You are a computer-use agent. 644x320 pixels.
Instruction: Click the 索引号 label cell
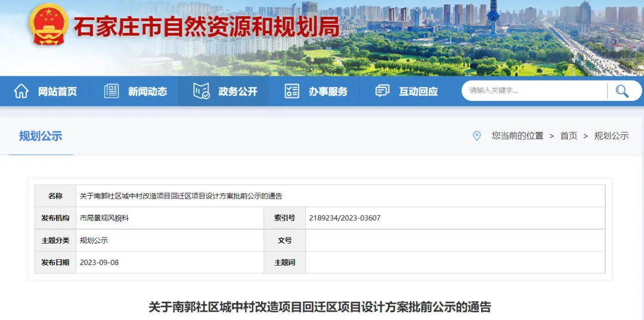pyautogui.click(x=284, y=218)
